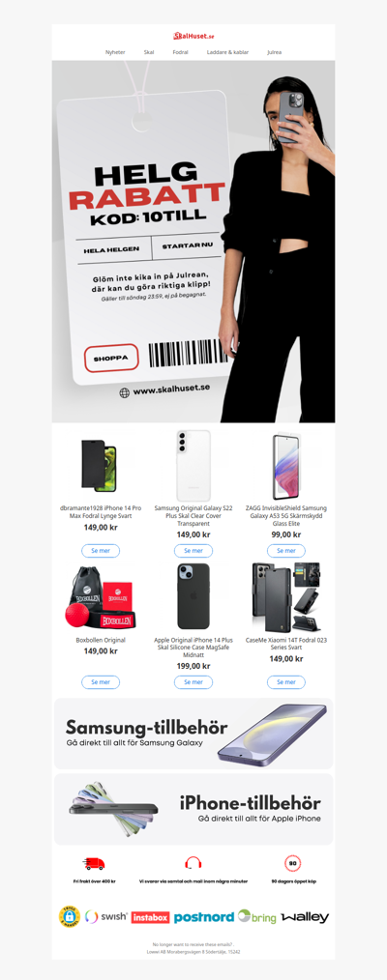Go to the Julrea menu item
The width and height of the screenshot is (387, 980).
click(274, 52)
